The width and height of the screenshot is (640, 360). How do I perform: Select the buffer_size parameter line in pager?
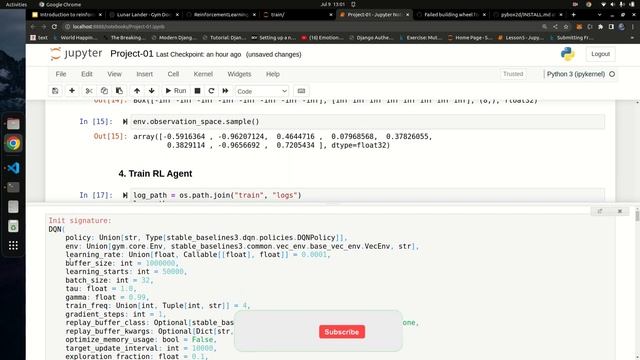122,263
